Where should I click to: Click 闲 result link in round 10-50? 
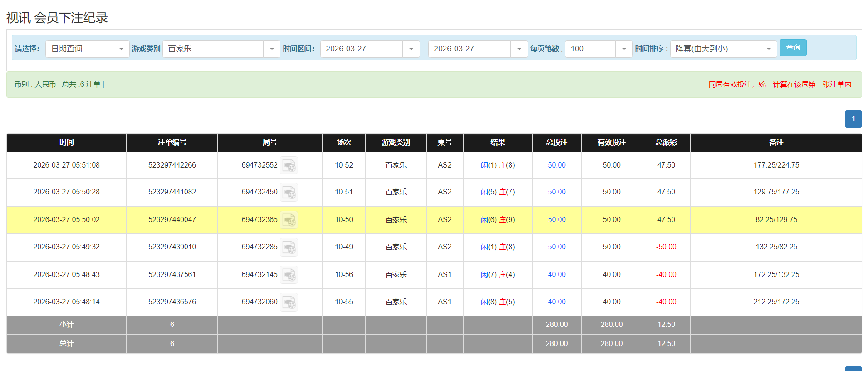(484, 220)
